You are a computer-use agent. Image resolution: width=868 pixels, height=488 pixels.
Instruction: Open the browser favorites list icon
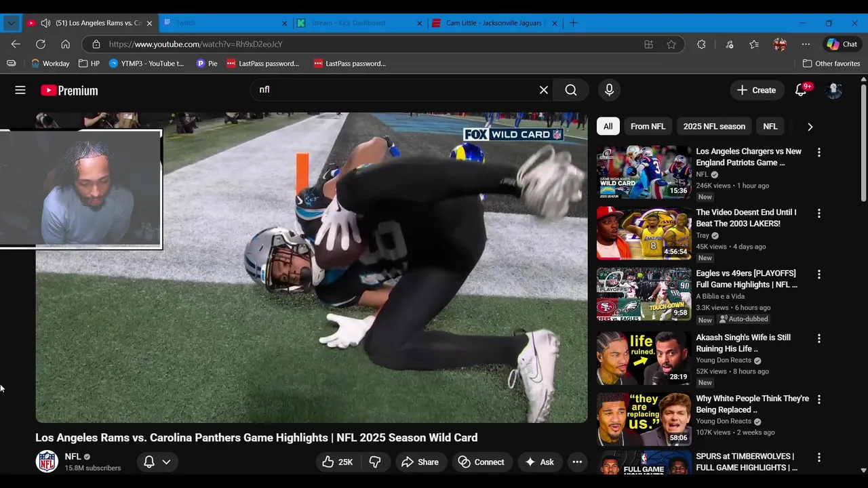(754, 44)
